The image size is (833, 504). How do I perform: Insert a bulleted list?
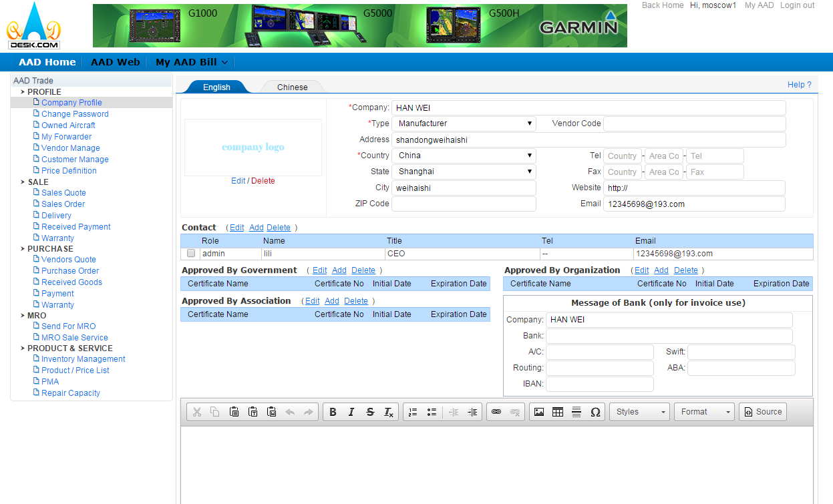432,412
